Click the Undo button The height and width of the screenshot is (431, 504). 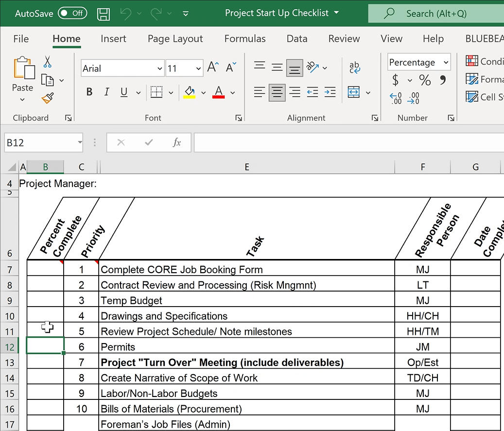[x=125, y=14]
